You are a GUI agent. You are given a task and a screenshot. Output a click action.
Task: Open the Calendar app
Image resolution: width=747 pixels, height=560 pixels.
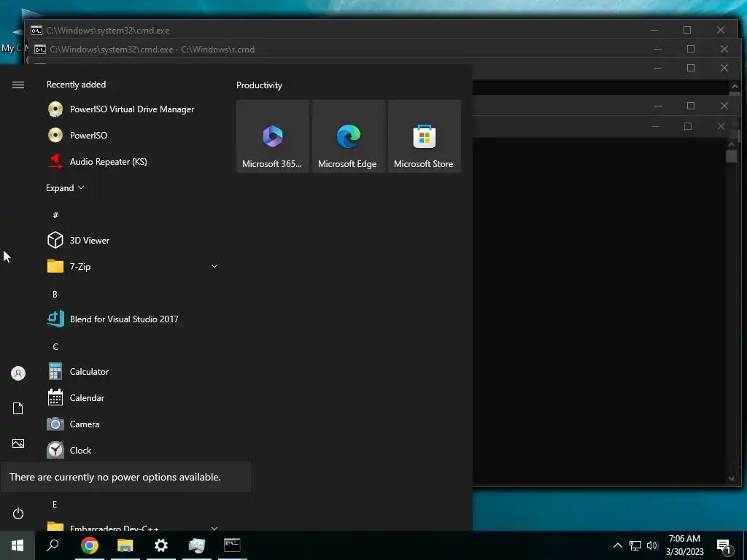point(132,397)
